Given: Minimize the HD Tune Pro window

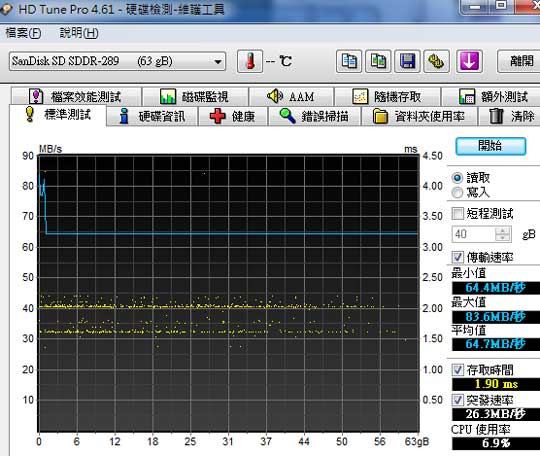Looking at the screenshot, I should (475, 6).
